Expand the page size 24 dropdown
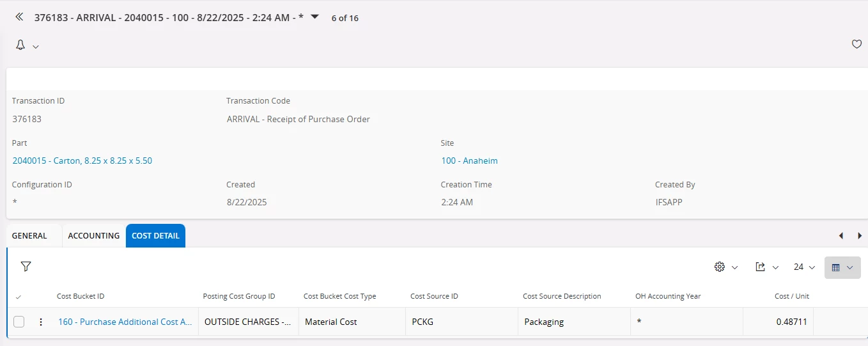 (804, 267)
